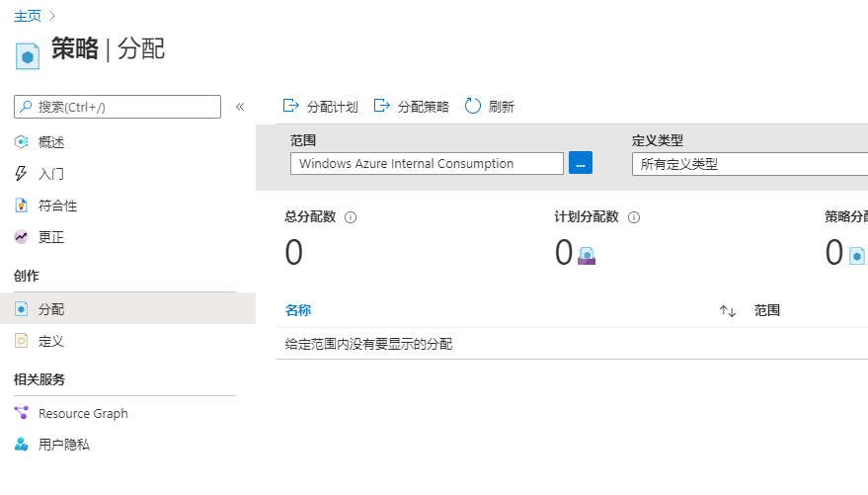Viewport: 868px width, 495px height.
Task: Open scope picker with blue ellipsis button
Action: [x=580, y=163]
